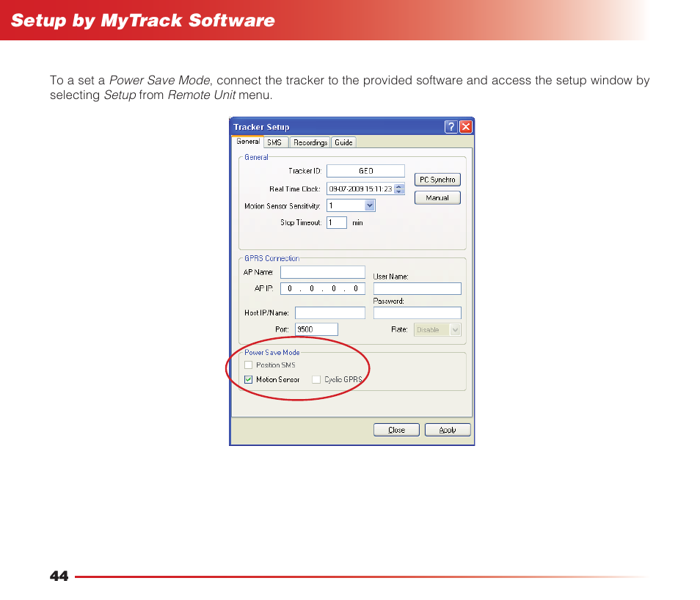700x600 pixels.
Task: Click the 'Setup by MyTrack Software' heading
Action: click(143, 21)
